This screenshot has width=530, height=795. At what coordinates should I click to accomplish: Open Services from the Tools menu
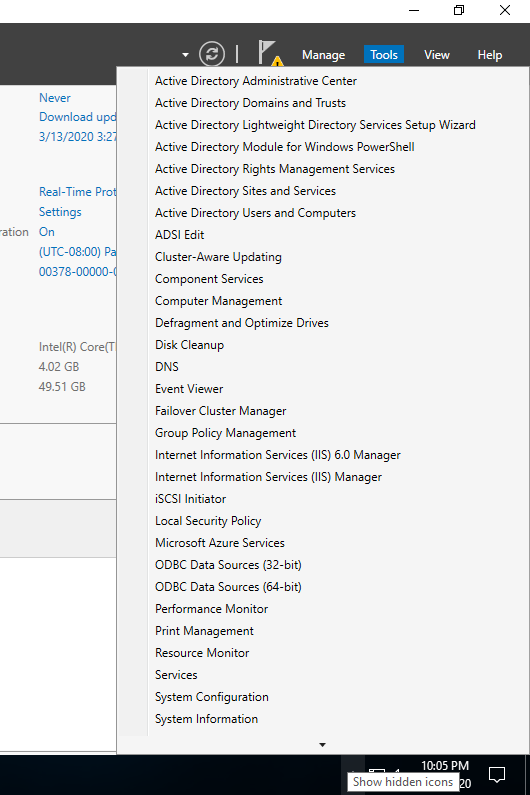[176, 675]
